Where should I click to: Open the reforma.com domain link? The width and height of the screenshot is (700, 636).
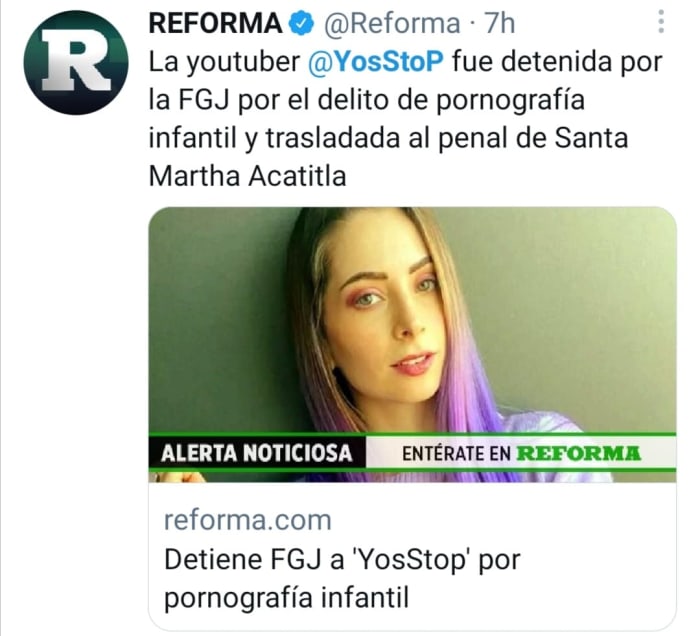click(x=248, y=520)
